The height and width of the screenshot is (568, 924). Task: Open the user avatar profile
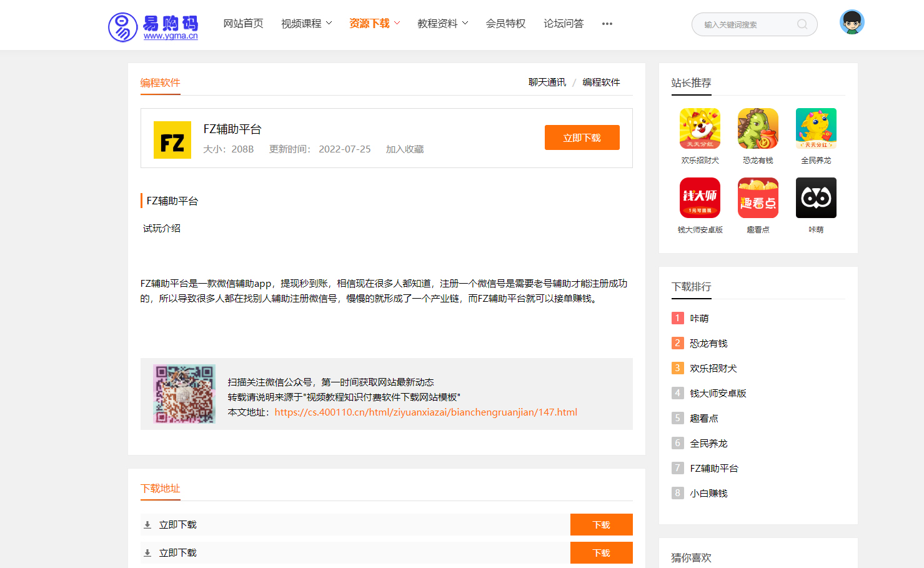click(852, 22)
